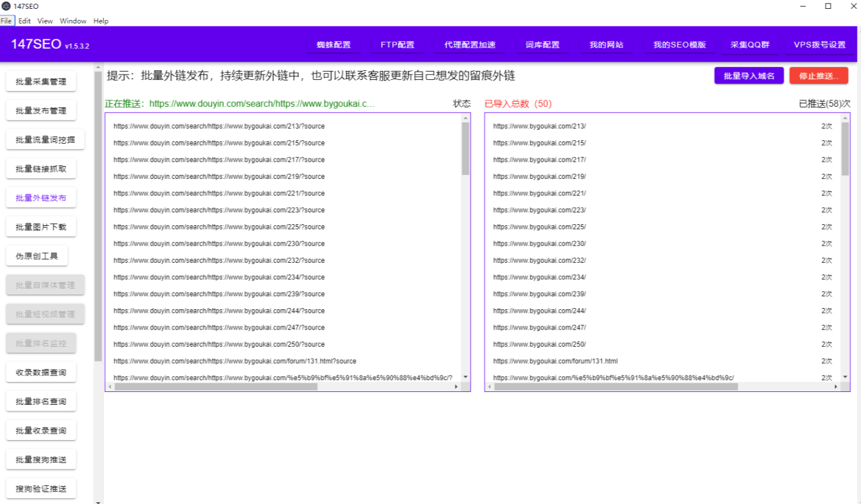The width and height of the screenshot is (861, 504).
Task: Open 批量搜狗推送
Action: (x=41, y=459)
